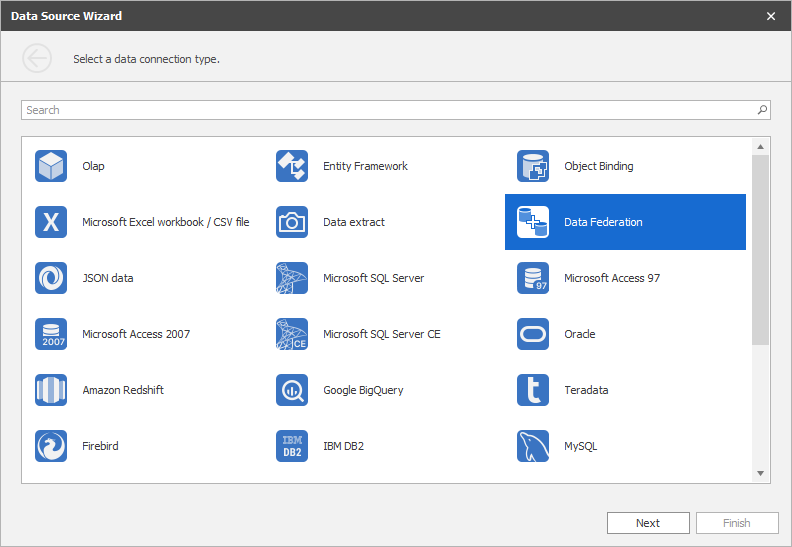The height and width of the screenshot is (547, 792).
Task: Click the 'Data Federation' label
Action: pyautogui.click(x=603, y=222)
